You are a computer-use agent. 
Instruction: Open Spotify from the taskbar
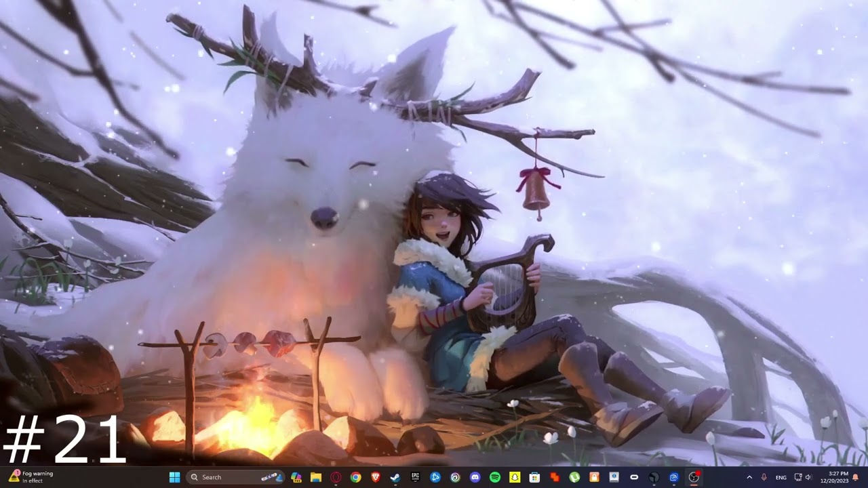tap(495, 477)
